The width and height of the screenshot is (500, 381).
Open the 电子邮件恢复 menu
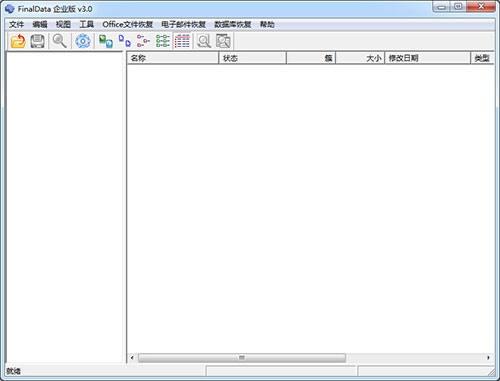(x=183, y=24)
